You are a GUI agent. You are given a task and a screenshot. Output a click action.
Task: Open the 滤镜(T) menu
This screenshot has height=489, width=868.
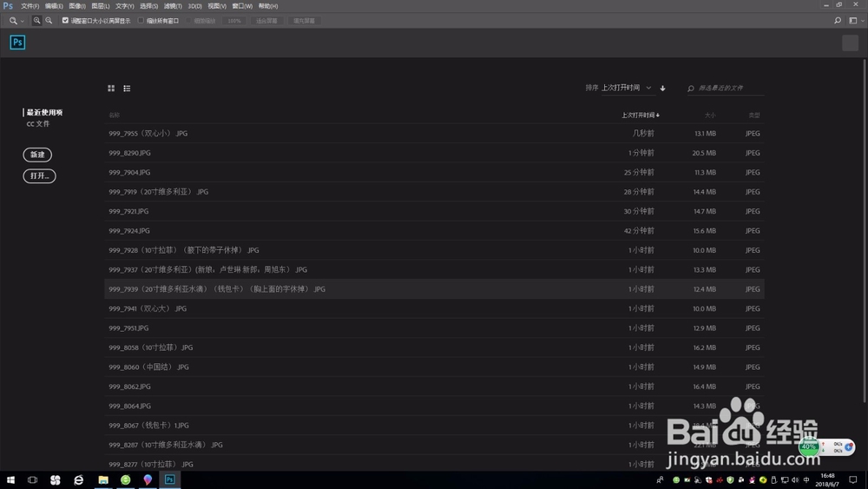coord(173,6)
